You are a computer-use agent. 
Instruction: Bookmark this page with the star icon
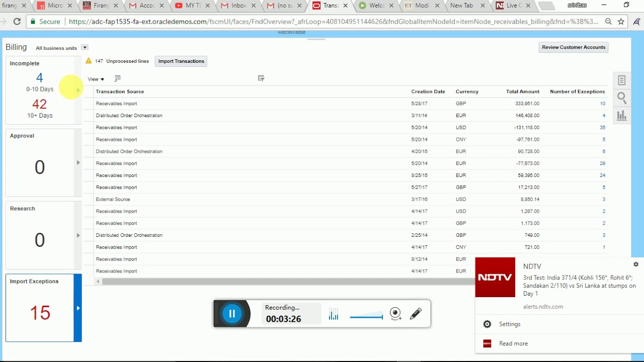[621, 22]
